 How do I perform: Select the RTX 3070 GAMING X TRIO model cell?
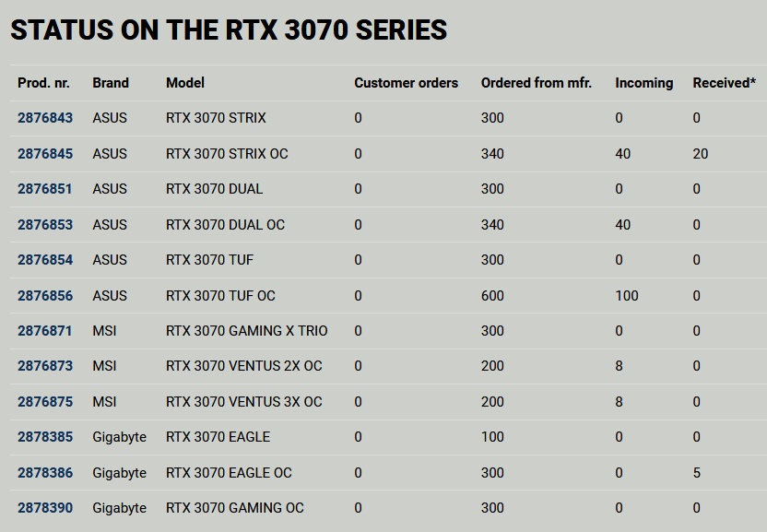tap(246, 331)
